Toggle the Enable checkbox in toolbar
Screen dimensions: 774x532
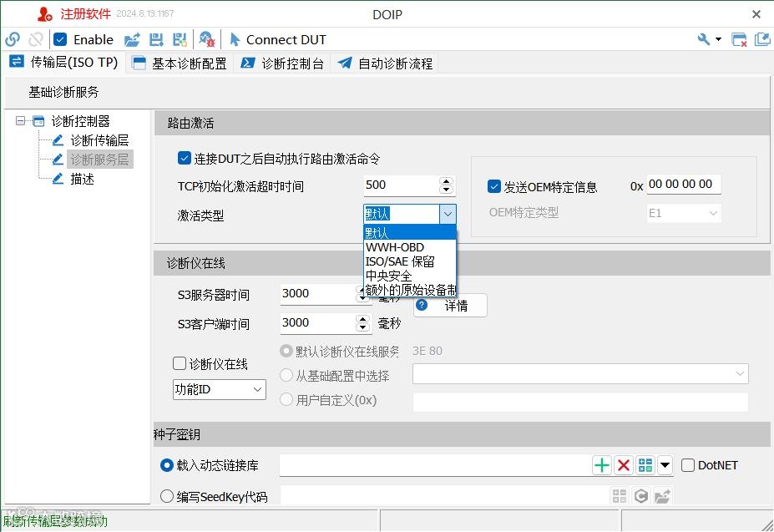pyautogui.click(x=60, y=39)
